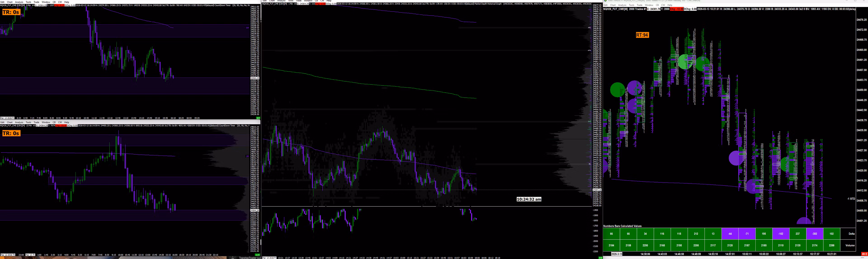This screenshot has width=868, height=259.
Task: Open the Chart menu on the 5 Min chart
Action: tap(9, 2)
